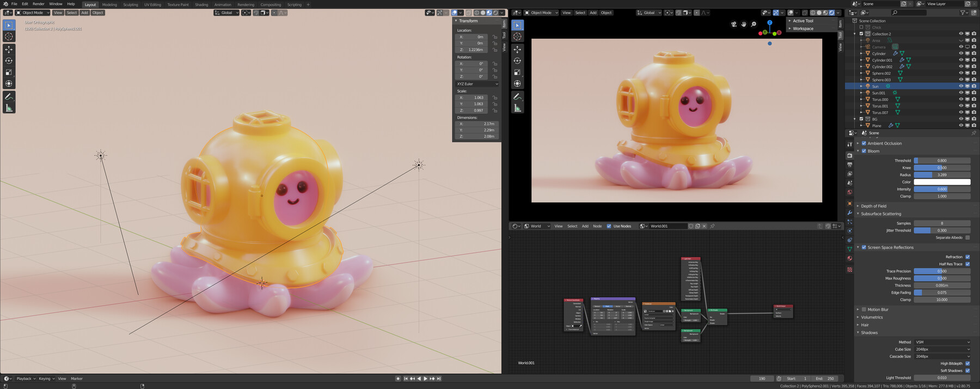The height and width of the screenshot is (389, 980).
Task: Select the Scale tool in the left viewport
Action: pos(9,72)
